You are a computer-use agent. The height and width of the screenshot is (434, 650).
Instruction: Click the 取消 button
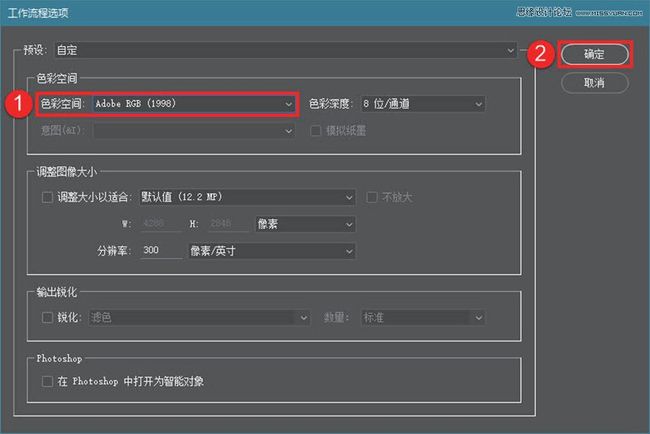point(595,83)
